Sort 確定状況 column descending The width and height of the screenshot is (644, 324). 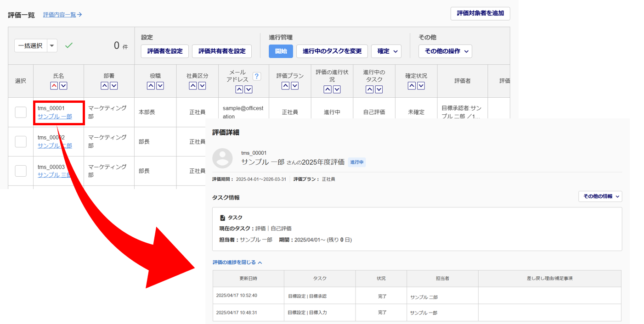(421, 86)
